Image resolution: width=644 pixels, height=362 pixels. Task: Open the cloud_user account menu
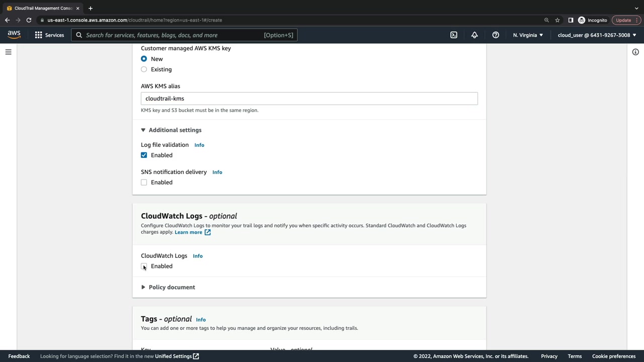(x=597, y=35)
